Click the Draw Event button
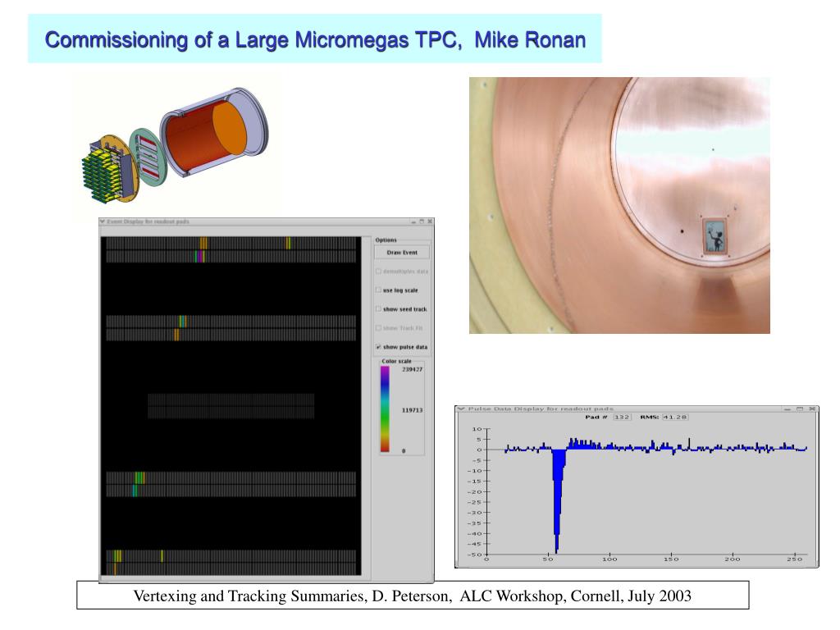Screen dimensions: 840x630 [402, 253]
